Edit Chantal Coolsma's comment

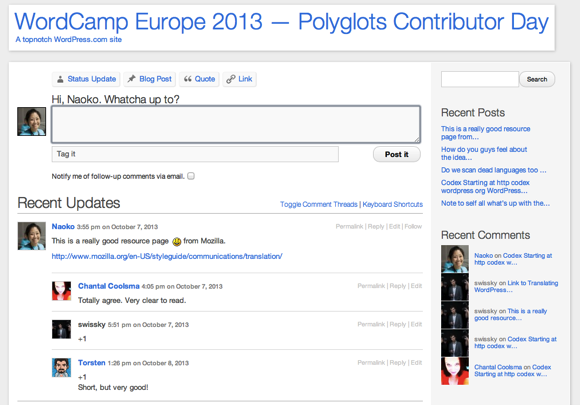416,286
